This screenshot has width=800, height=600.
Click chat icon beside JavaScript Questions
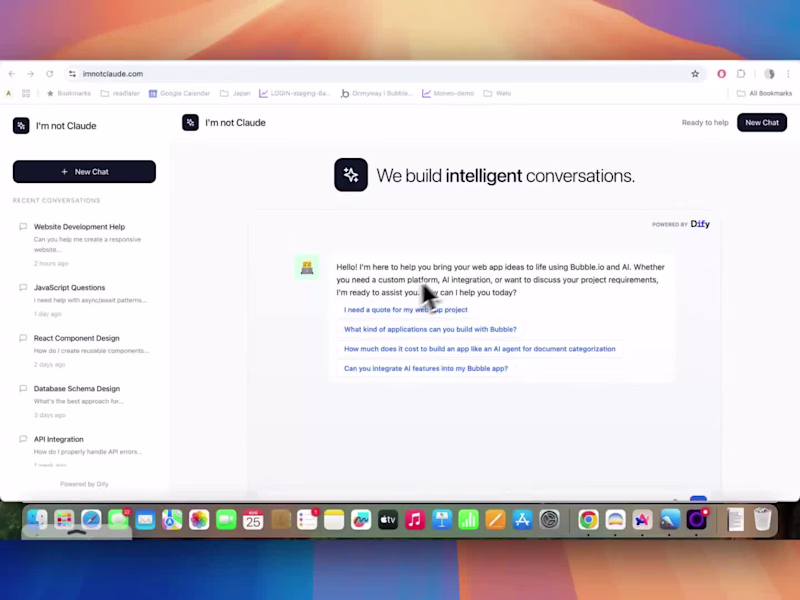(x=23, y=287)
